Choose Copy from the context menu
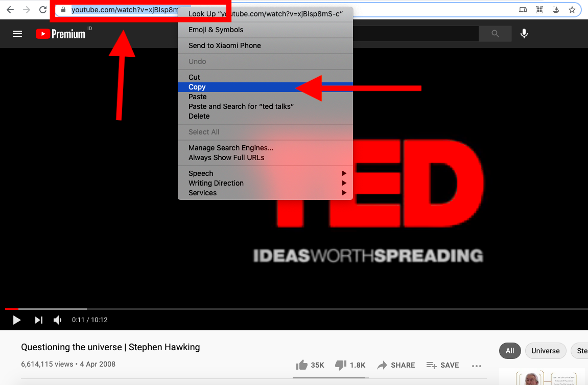588x385 pixels. coord(266,87)
